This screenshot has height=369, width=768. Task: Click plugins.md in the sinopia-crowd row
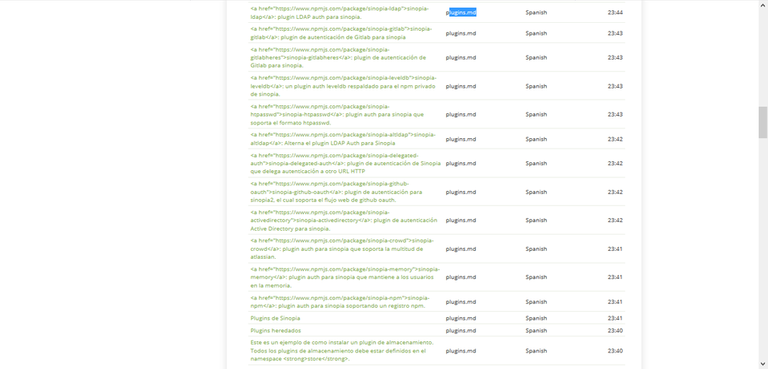461,248
